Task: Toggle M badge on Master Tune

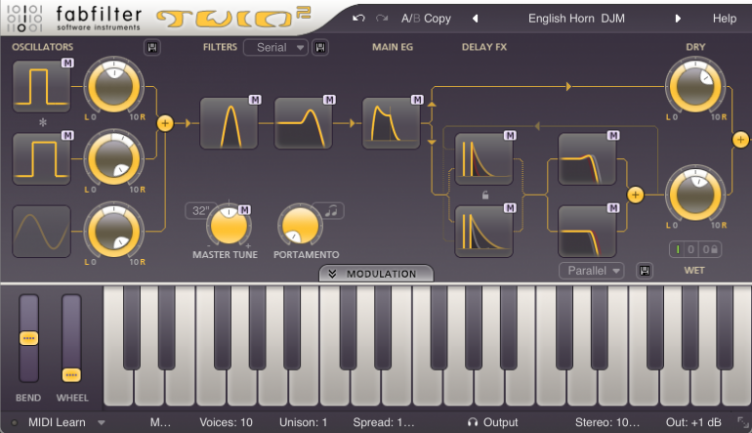Action: pos(245,210)
